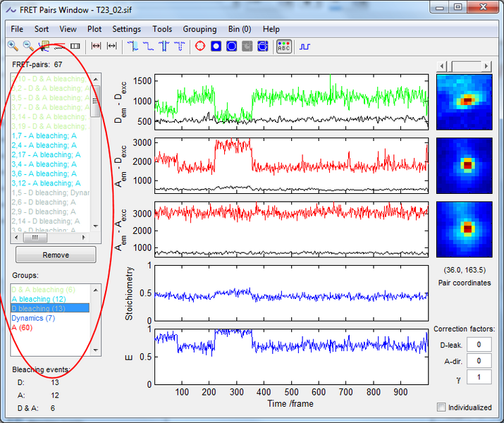Screen dimensions: 504x423
Task: Click the data cursor toolbar icon
Action: point(44,46)
